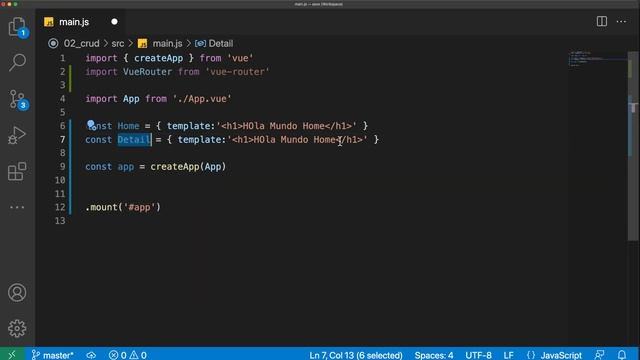
Task: Open notifications bell
Action: pyautogui.click(x=622, y=355)
